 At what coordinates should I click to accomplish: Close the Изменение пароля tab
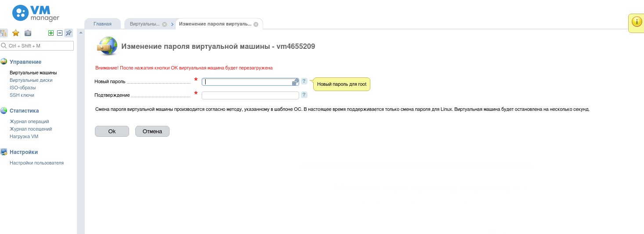(256, 24)
